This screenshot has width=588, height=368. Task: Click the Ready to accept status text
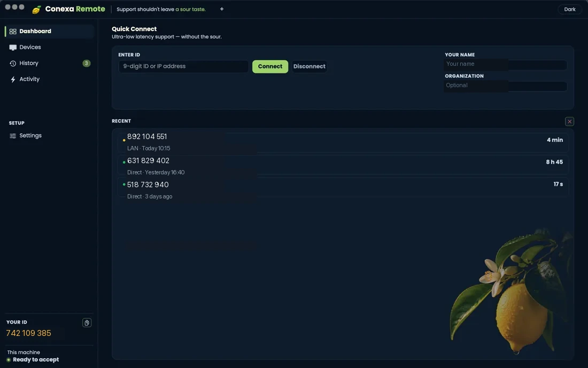[x=36, y=360]
